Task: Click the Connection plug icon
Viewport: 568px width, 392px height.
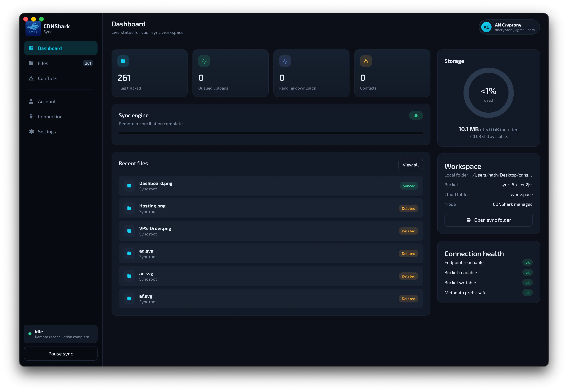Action: point(31,116)
